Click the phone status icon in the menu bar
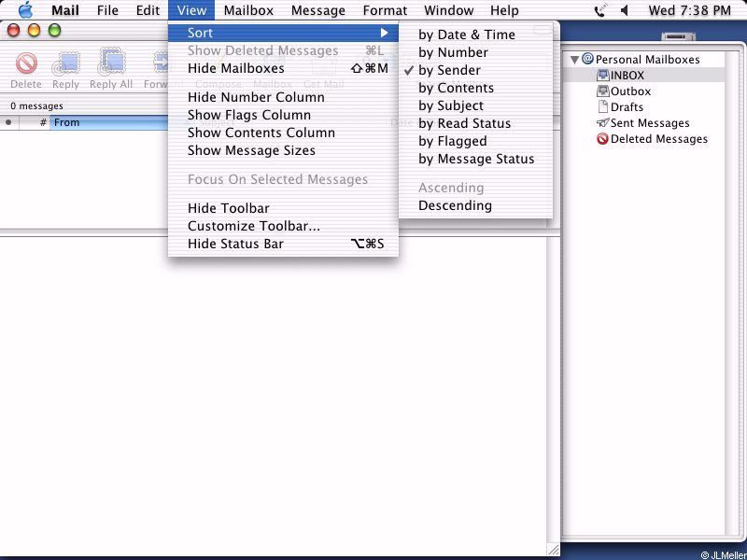 point(599,10)
